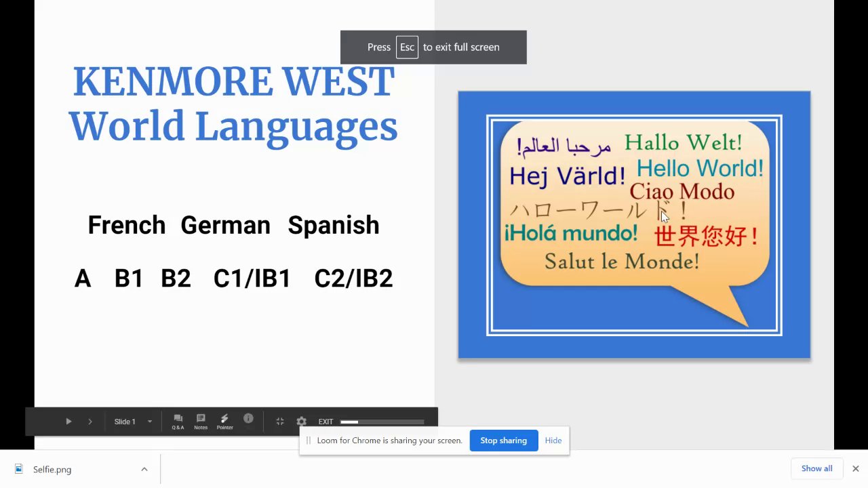This screenshot has height=488, width=868.
Task: Close the downloads bar
Action: [856, 468]
